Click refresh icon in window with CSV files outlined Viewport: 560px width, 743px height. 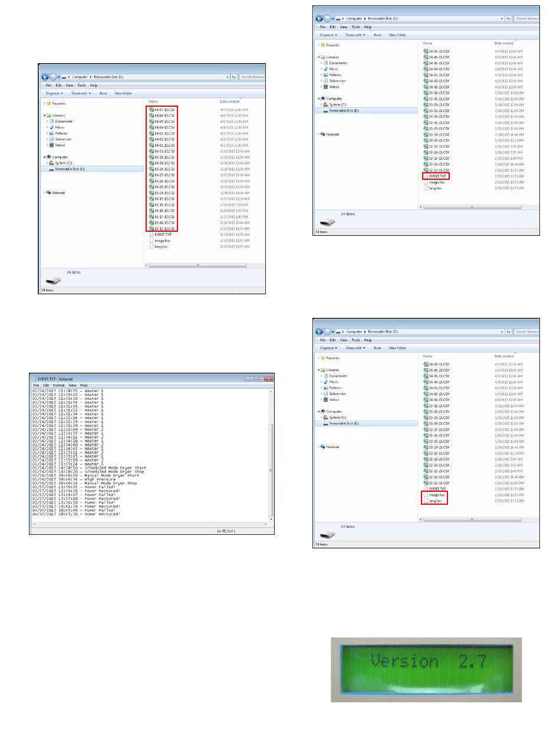click(234, 77)
